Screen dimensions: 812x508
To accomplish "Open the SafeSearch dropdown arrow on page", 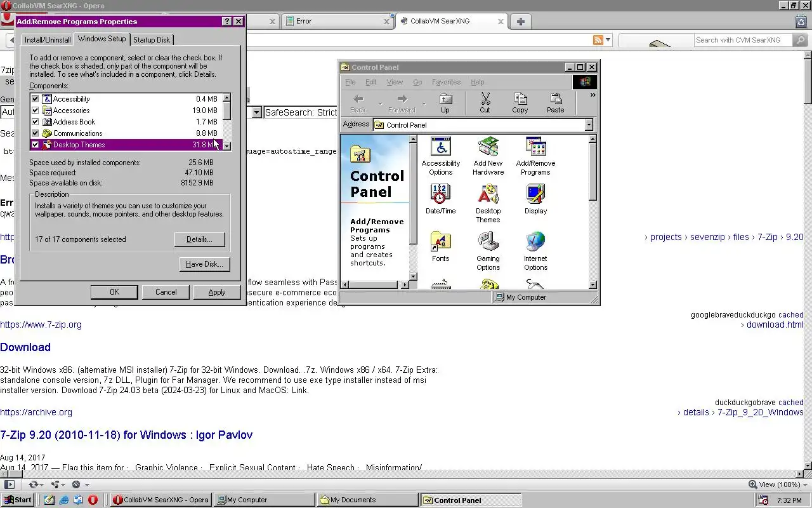I will coord(256,112).
